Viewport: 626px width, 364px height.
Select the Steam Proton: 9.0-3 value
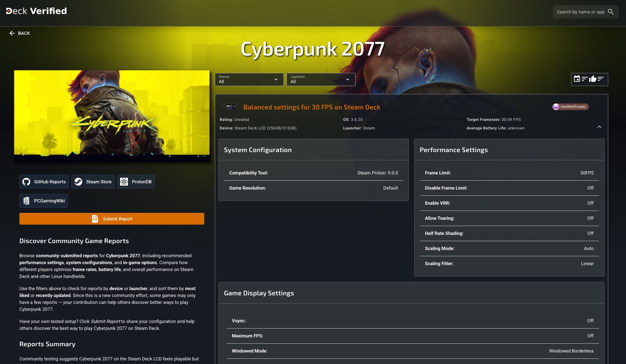(378, 173)
